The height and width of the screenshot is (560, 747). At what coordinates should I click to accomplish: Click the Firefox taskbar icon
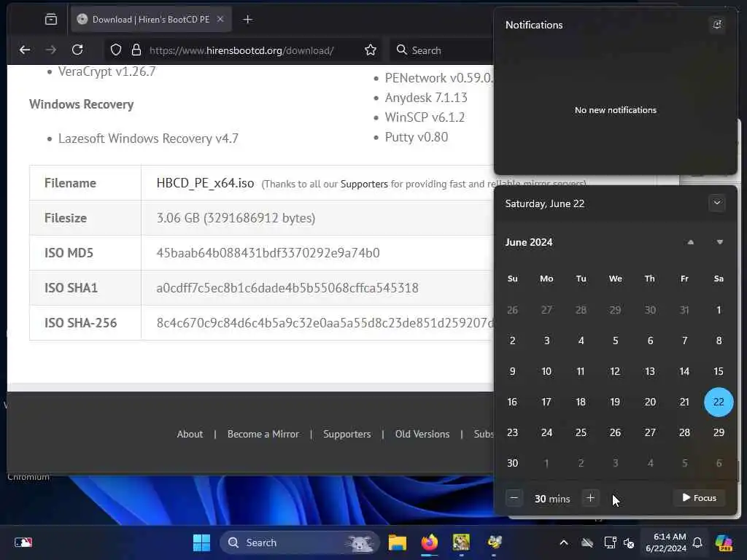(429, 542)
